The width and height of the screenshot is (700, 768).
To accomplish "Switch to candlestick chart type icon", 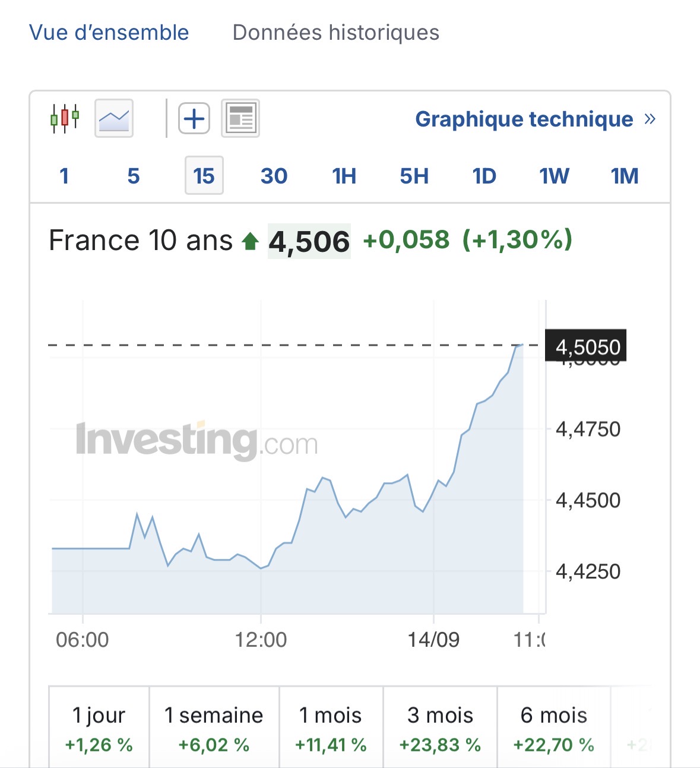I will point(65,118).
